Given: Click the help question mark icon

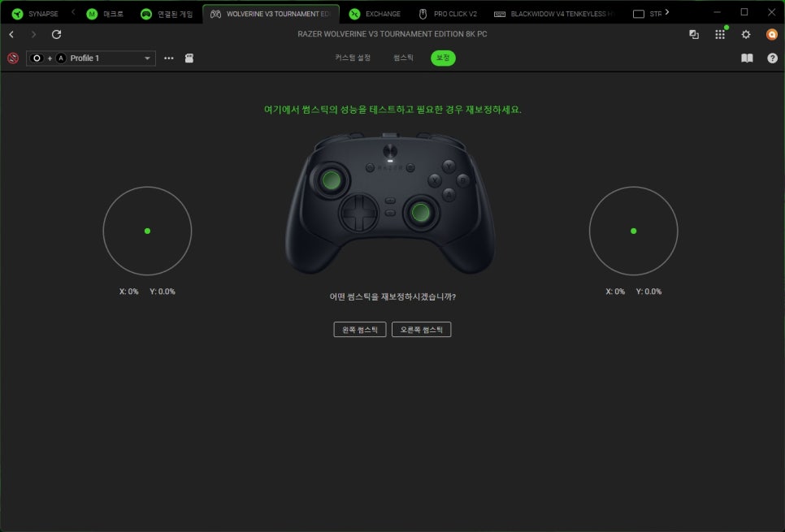Looking at the screenshot, I should point(773,58).
